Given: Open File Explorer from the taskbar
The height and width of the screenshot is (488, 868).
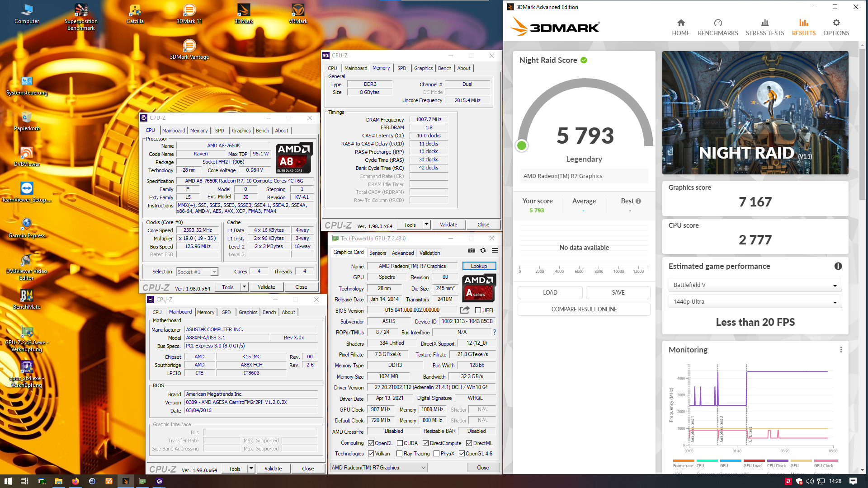Looking at the screenshot, I should [58, 481].
